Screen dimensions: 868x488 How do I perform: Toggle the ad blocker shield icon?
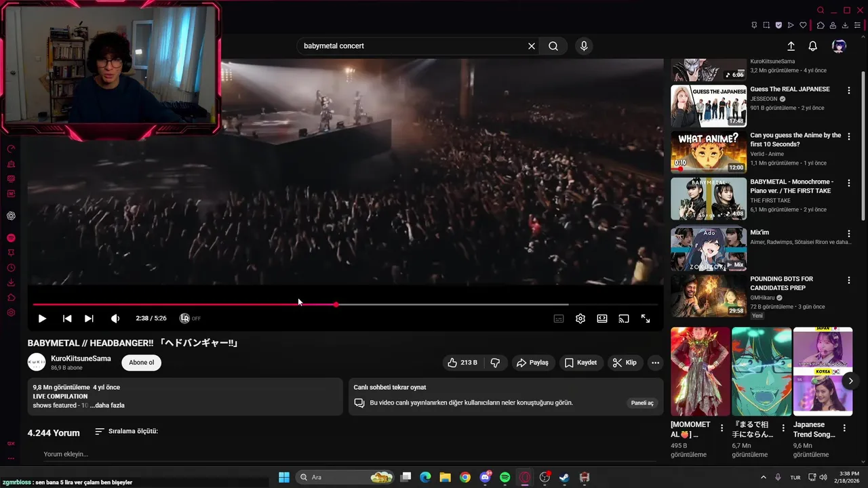778,26
